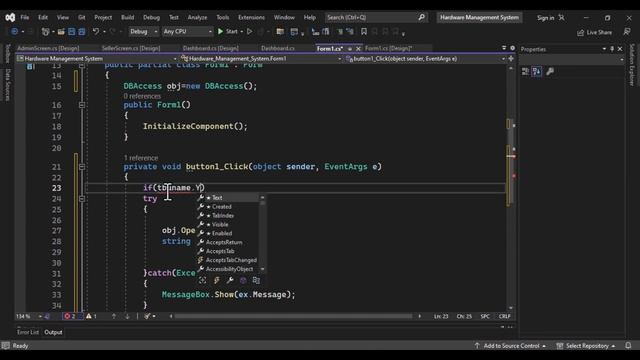Expand the Undo history dropdown arrow
The image size is (640, 360).
104,31
